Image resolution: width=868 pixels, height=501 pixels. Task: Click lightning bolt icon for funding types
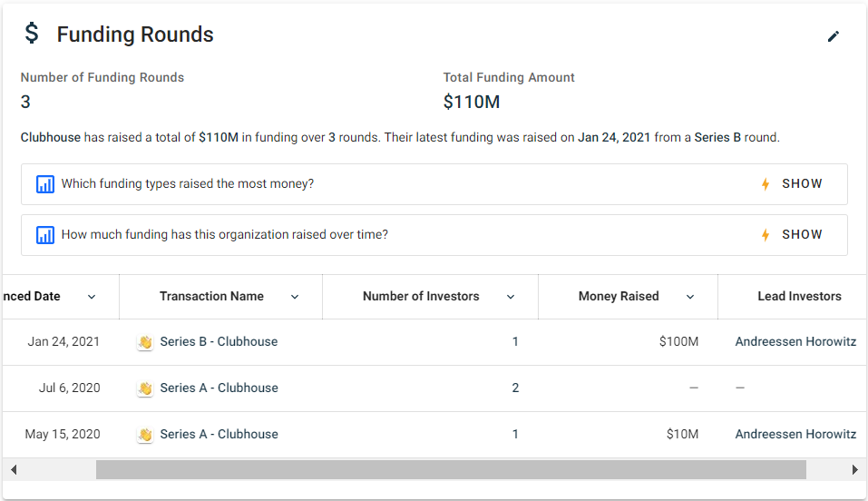tap(765, 184)
